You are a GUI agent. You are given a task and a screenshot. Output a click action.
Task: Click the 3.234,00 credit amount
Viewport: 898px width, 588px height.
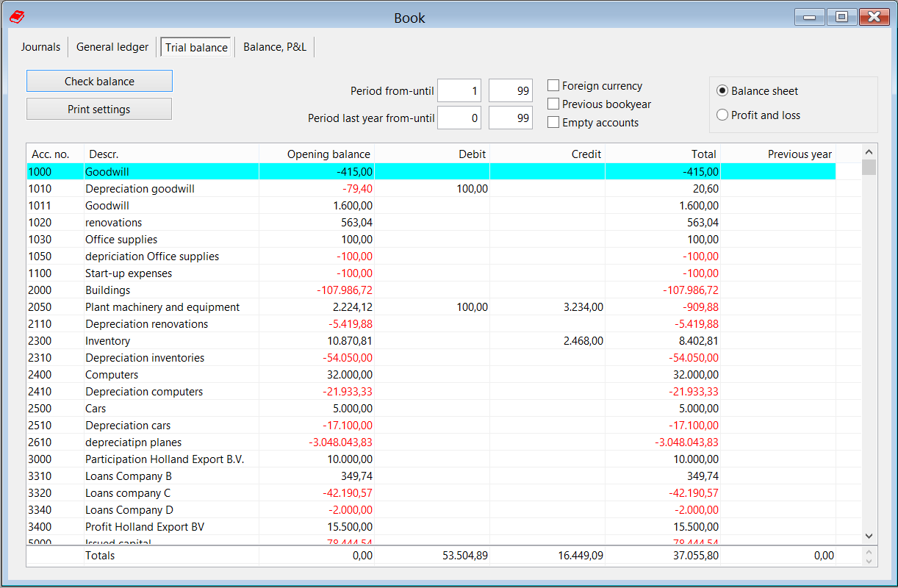583,307
